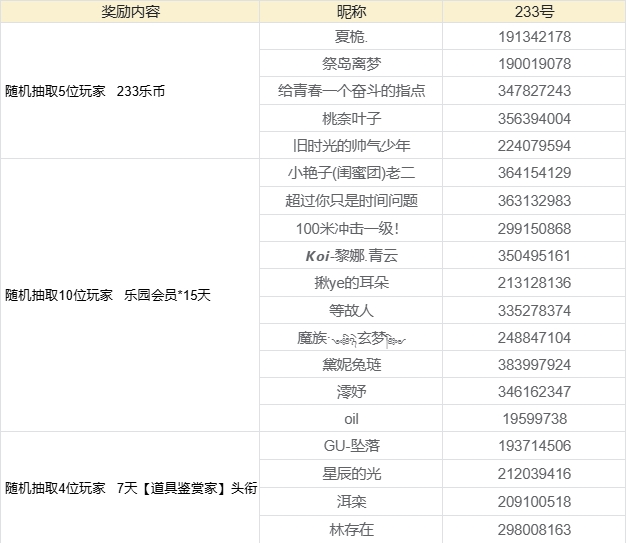Click the 奖励内容 column header
The image size is (626, 543).
tap(130, 12)
